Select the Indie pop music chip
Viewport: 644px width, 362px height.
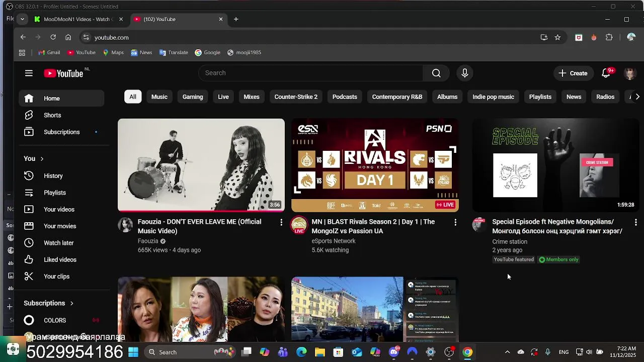pyautogui.click(x=493, y=97)
